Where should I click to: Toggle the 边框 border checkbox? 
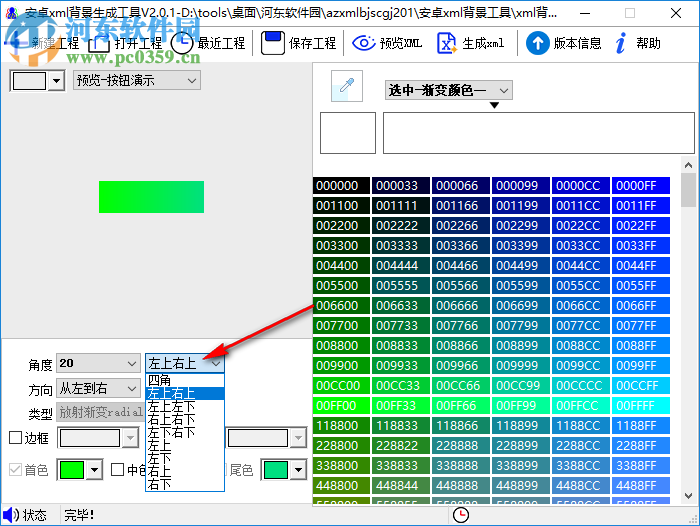point(16,438)
